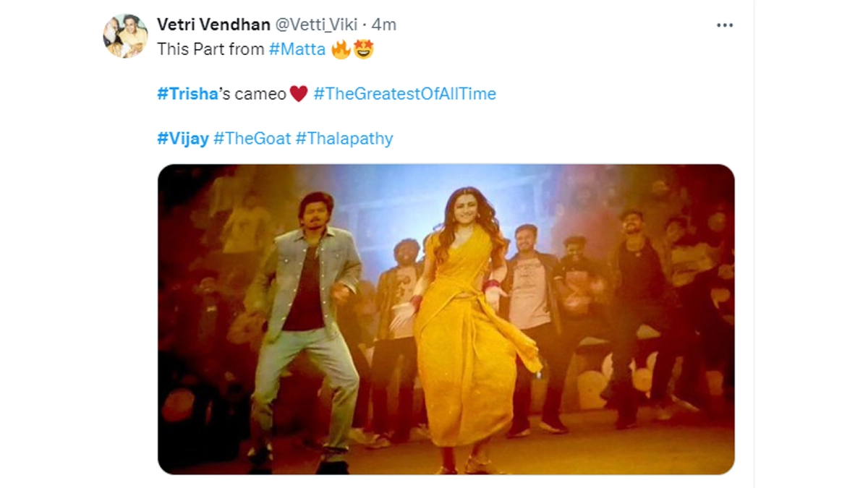Image resolution: width=868 pixels, height=488 pixels.
Task: Click the fire emoji after #Matta
Action: 340,50
